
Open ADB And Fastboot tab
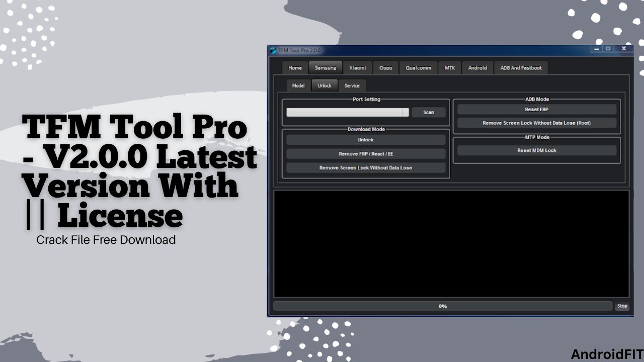(x=521, y=68)
